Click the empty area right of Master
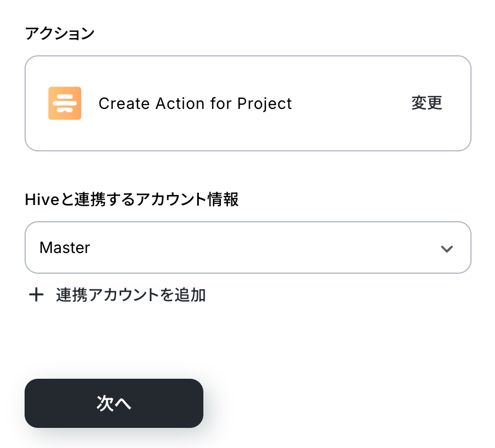 pyautogui.click(x=268, y=247)
